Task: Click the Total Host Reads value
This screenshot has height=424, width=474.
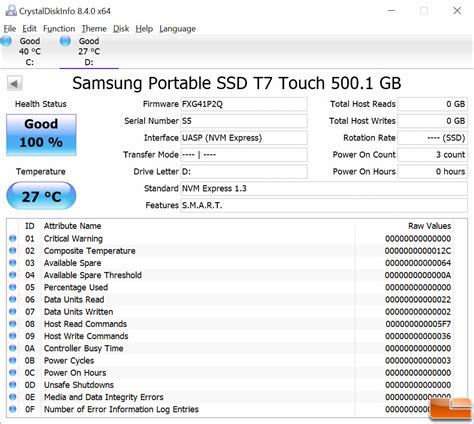Action: point(432,104)
